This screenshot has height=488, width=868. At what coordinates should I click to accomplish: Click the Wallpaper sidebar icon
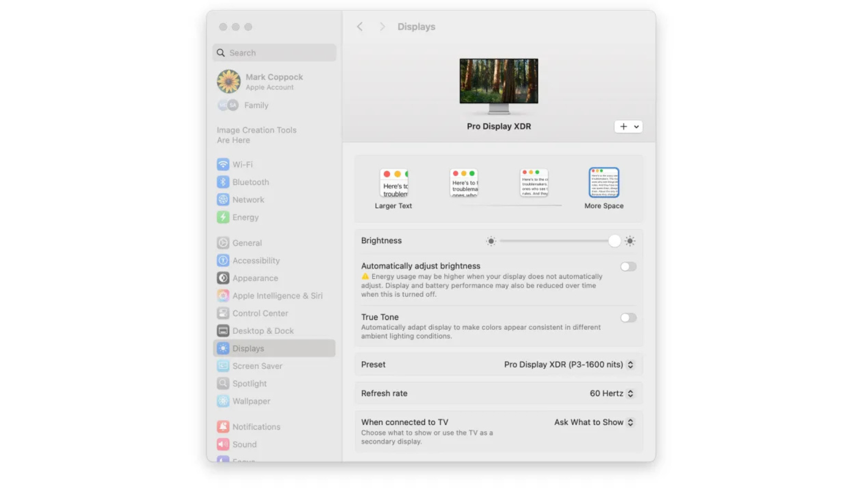pyautogui.click(x=223, y=401)
